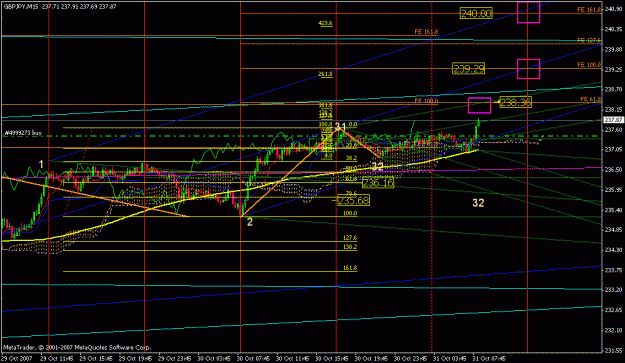Click 236.50 on the price axis

tap(613, 170)
